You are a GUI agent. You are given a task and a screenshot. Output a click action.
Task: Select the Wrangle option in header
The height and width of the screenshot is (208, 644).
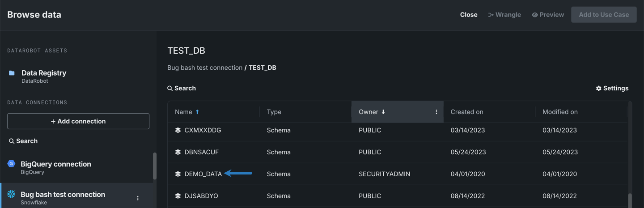[x=504, y=15]
